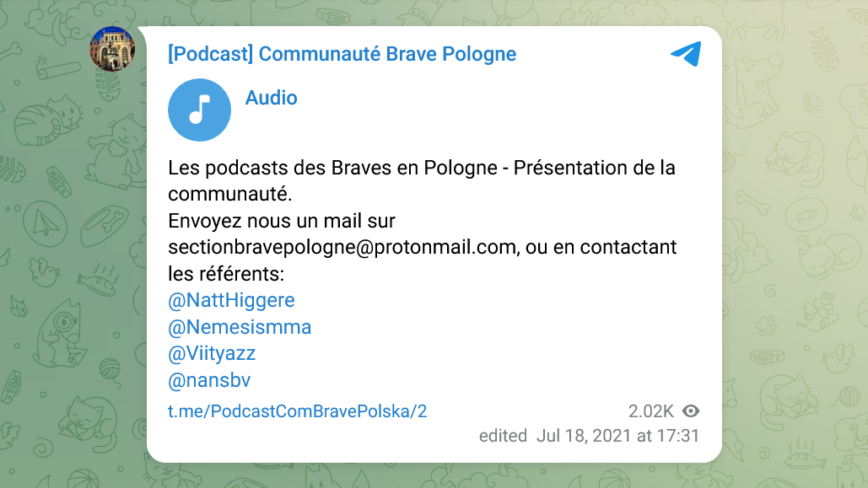Open the [Podcast] Communauté Brave Pologne title
Screen dimensions: 868x488
342,54
